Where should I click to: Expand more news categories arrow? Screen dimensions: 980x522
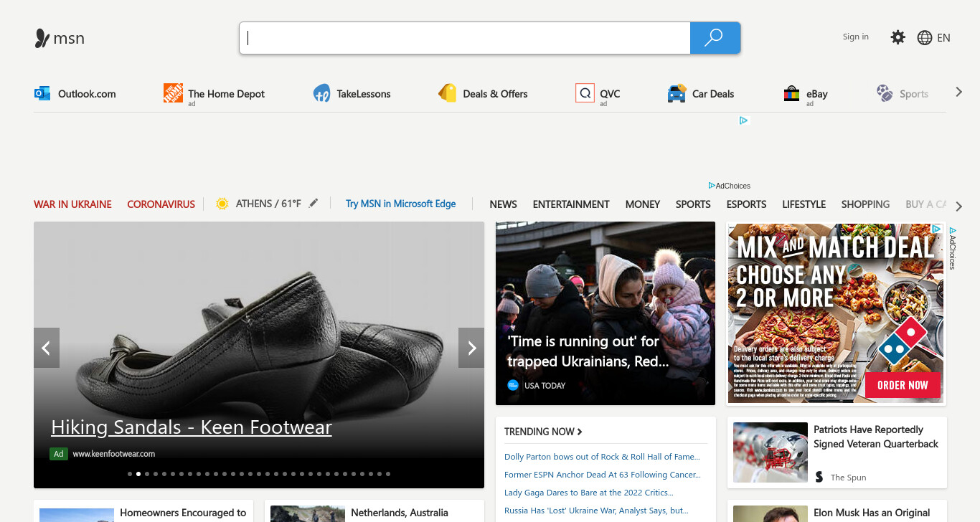[x=959, y=207]
